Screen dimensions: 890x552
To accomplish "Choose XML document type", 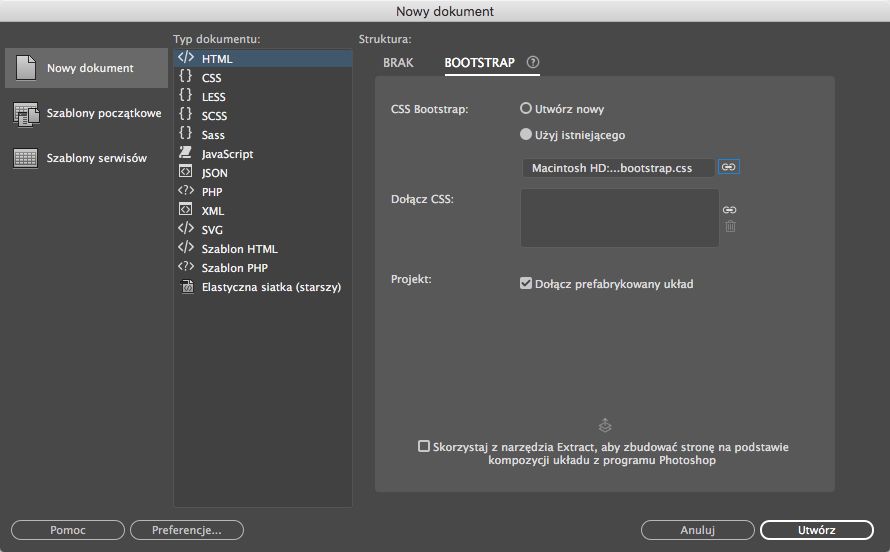I will tap(263, 210).
